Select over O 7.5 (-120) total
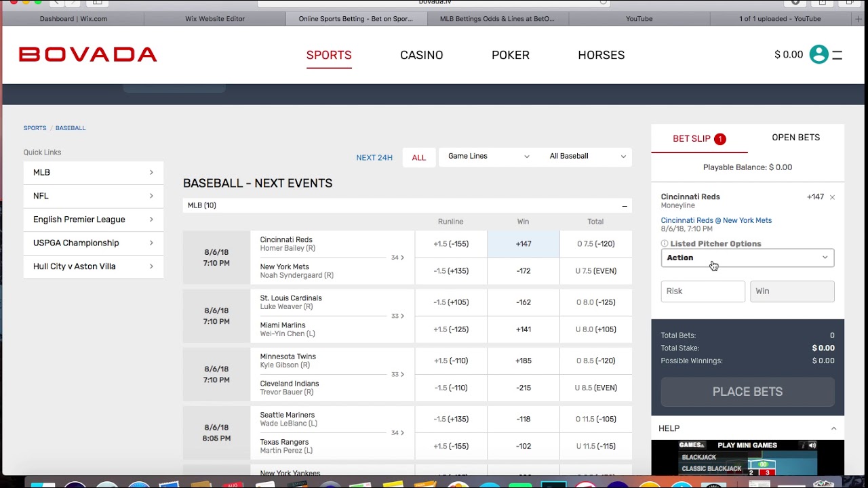The height and width of the screenshot is (488, 868). pos(596,244)
